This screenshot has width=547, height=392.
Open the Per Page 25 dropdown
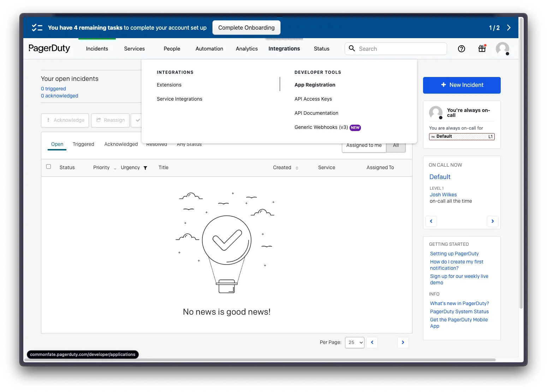[x=355, y=342]
